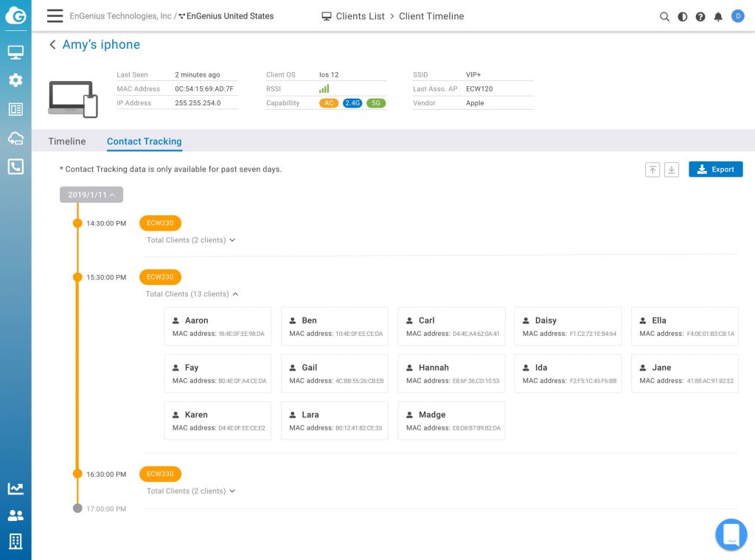This screenshot has width=755, height=560.
Task: Click Last Asso. AP value ECW120
Action: (479, 89)
